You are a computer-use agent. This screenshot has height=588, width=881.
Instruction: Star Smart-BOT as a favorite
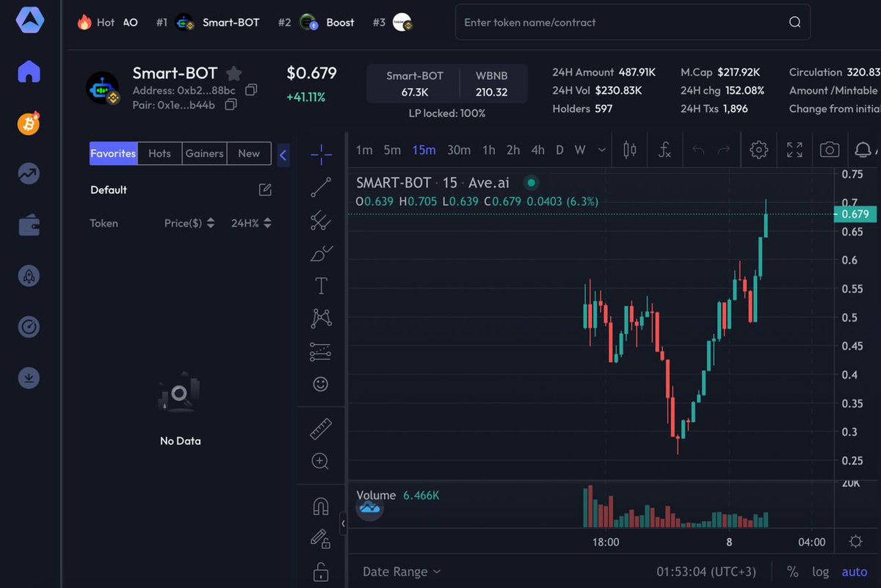tap(233, 73)
